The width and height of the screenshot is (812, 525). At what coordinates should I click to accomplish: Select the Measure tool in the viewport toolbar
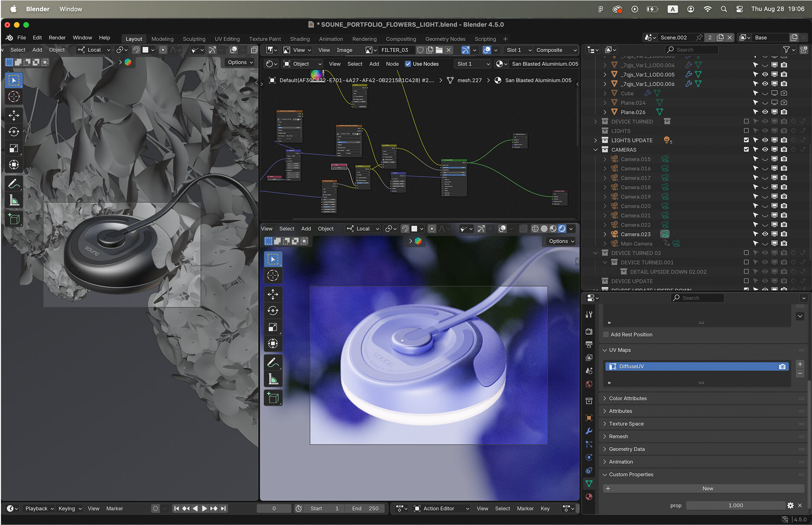point(14,200)
